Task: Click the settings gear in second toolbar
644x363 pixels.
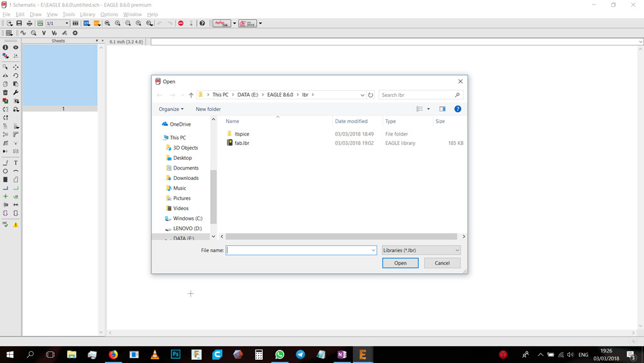Action: point(75,33)
